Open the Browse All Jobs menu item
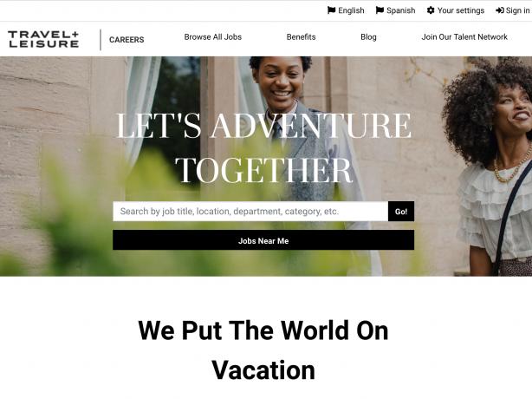 [213, 37]
